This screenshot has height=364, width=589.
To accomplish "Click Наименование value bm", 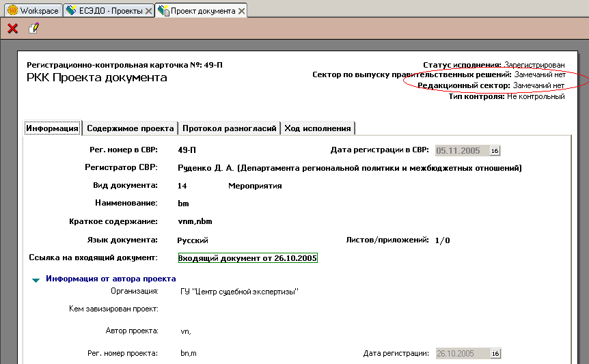I will 183,204.
